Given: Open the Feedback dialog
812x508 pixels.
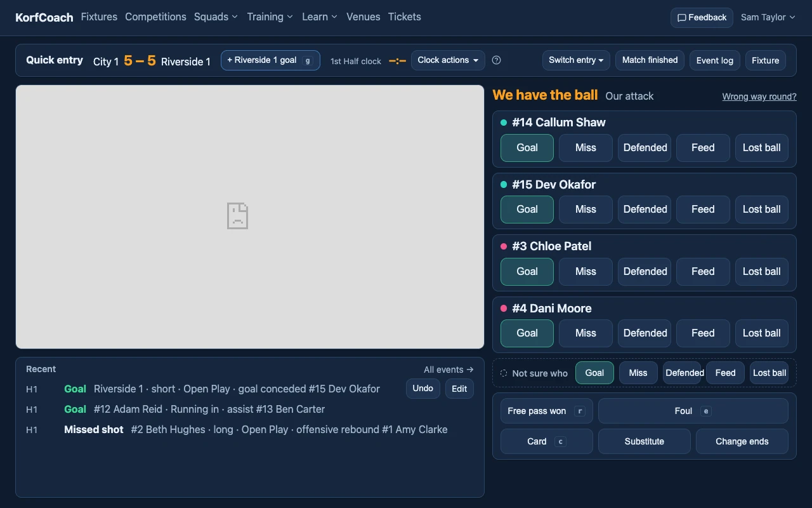Looking at the screenshot, I should 702,18.
